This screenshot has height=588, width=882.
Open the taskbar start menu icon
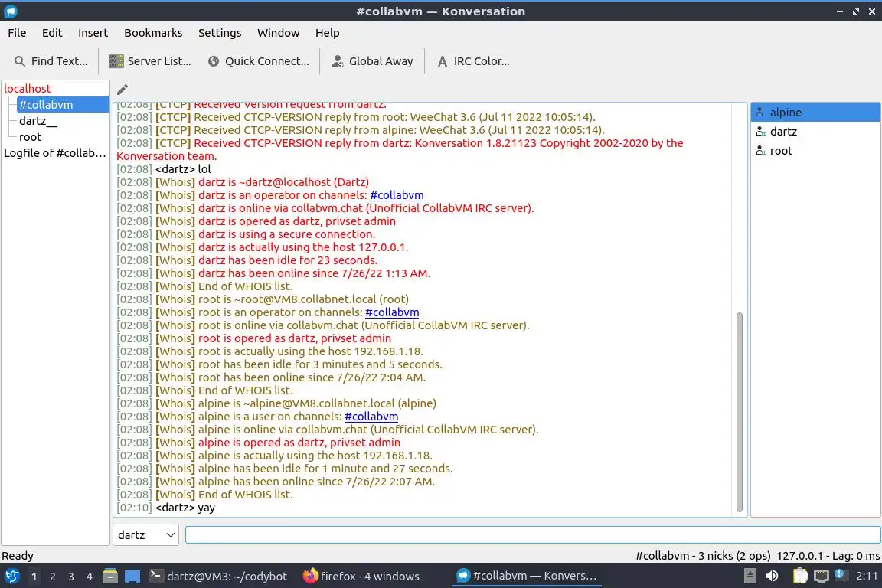[11, 577]
